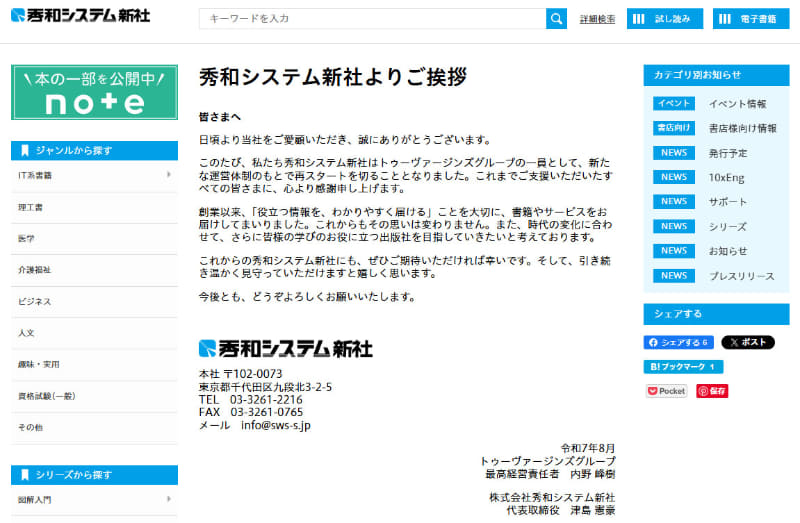
Task: Open the シリーズ link
Action: pyautogui.click(x=728, y=227)
